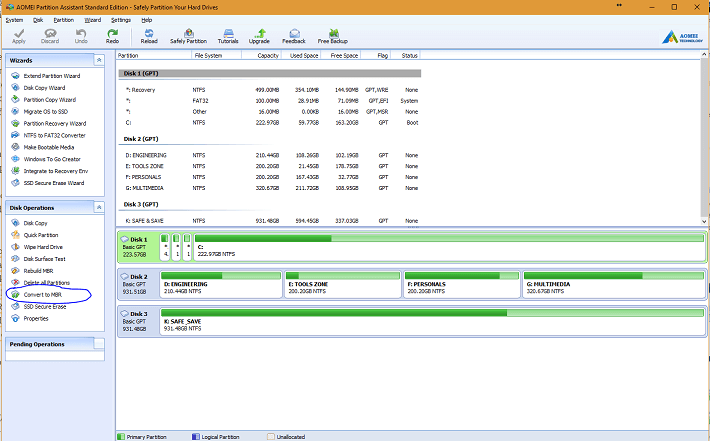Collapse the Disk Operations panel
The height and width of the screenshot is (441, 710).
(x=99, y=207)
